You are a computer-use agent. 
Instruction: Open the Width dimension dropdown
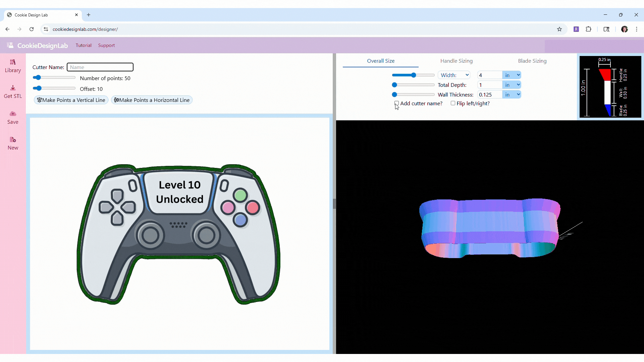pyautogui.click(x=454, y=75)
